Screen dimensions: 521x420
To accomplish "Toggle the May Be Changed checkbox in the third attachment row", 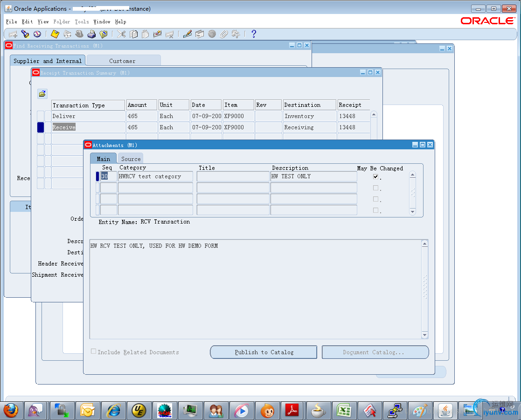I will [375, 199].
